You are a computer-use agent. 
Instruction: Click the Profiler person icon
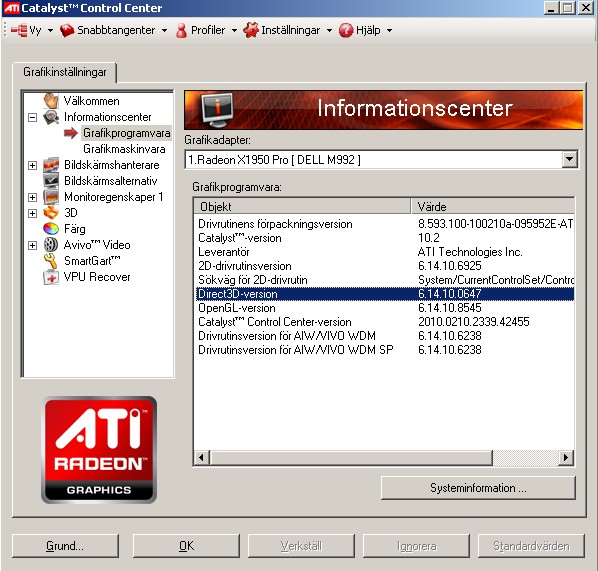pyautogui.click(x=182, y=30)
